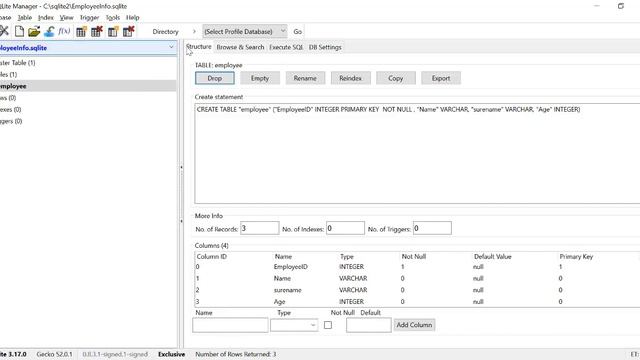Viewport: 640px width, 360px height.
Task: Select the Triggers (0) tree node
Action: tap(11, 121)
